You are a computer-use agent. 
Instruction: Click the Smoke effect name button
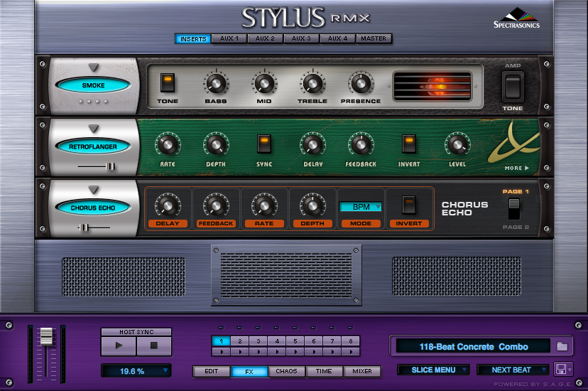[x=93, y=85]
